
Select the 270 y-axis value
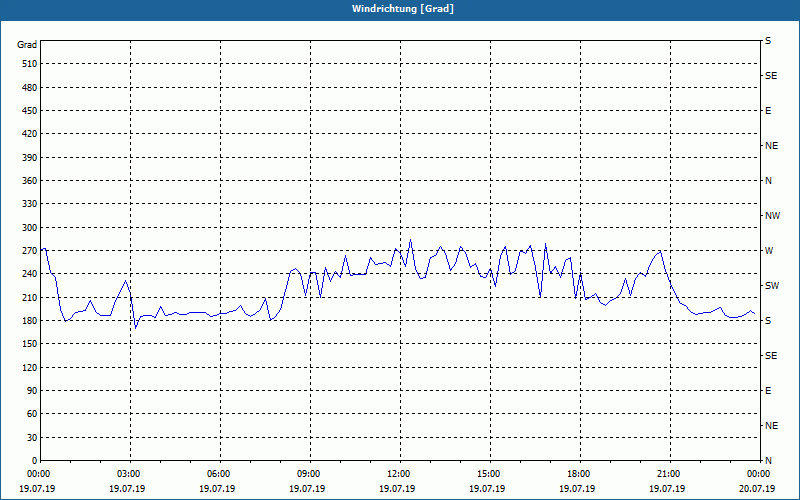click(x=30, y=251)
